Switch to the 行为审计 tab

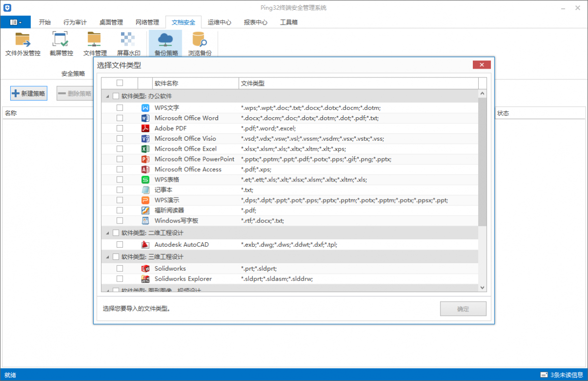(75, 22)
